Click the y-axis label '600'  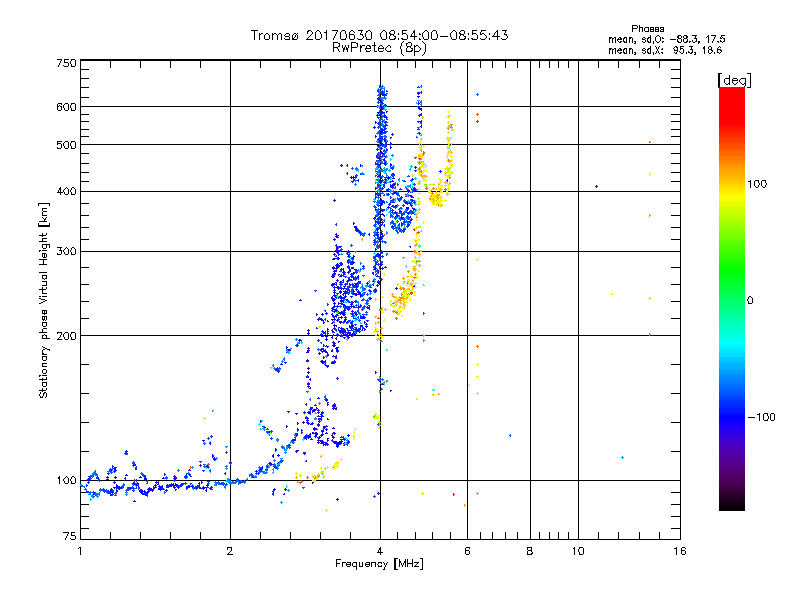[66, 107]
